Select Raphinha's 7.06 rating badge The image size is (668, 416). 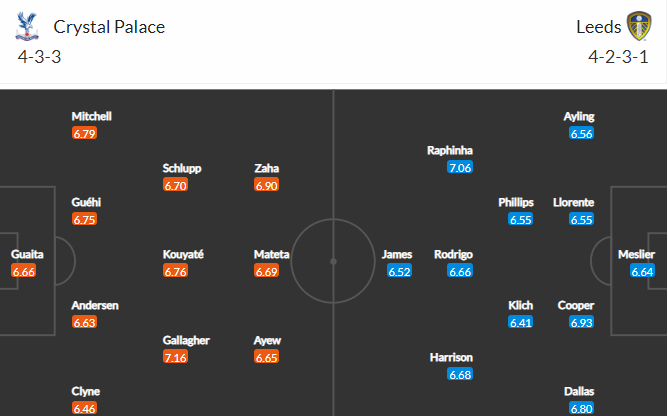click(460, 167)
